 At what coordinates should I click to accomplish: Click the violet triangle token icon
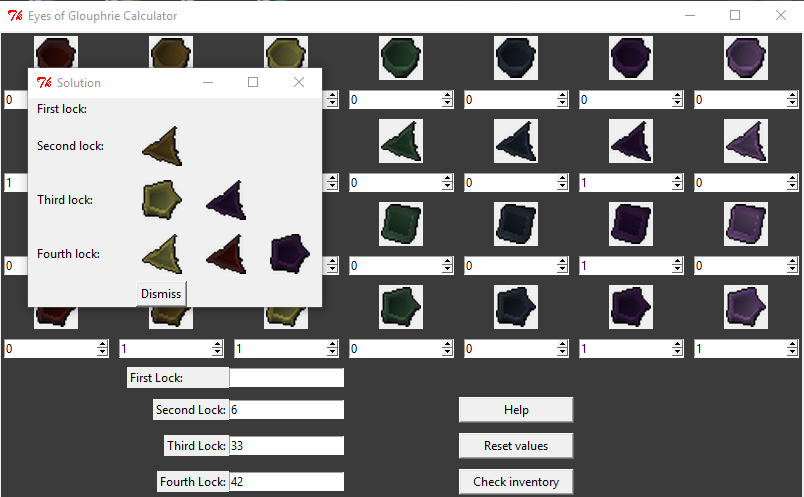pos(746,141)
